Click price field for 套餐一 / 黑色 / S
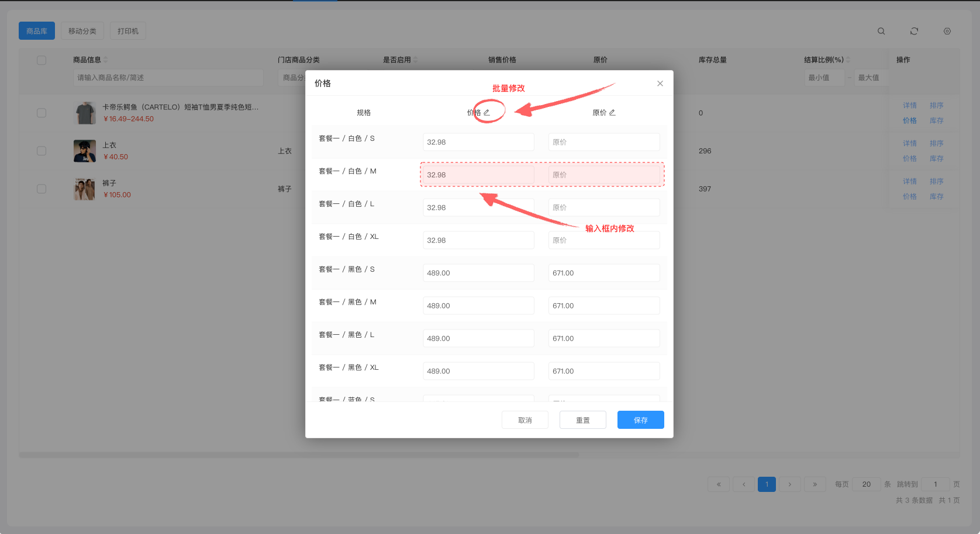 click(478, 273)
